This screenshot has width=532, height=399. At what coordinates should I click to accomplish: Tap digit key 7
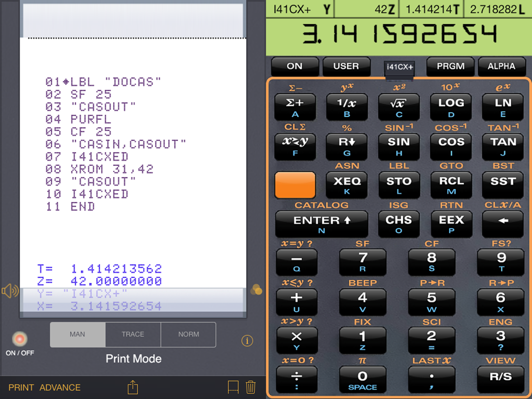pyautogui.click(x=363, y=262)
